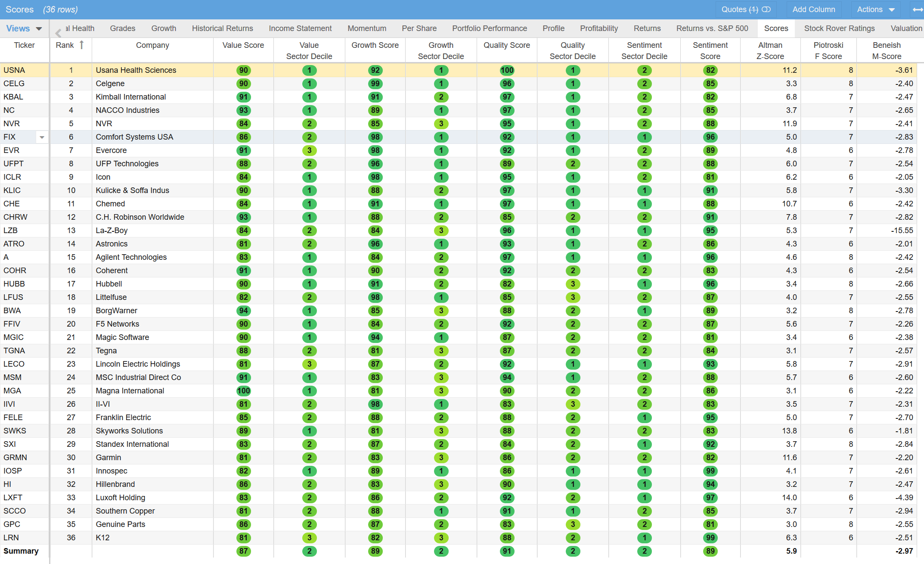This screenshot has width=924, height=564.
Task: Expand the FIX ticker row dropdown arrow
Action: point(42,137)
